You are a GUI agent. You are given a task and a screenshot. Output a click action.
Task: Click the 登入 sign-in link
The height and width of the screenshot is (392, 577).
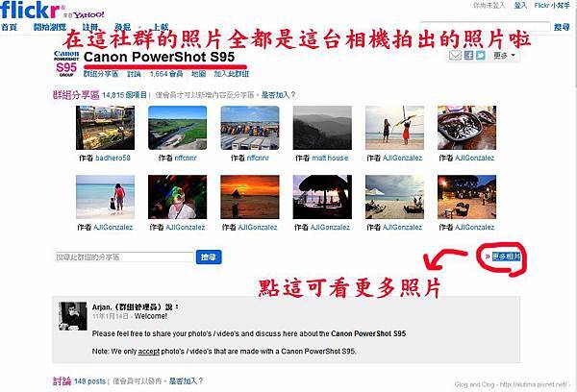[520, 6]
